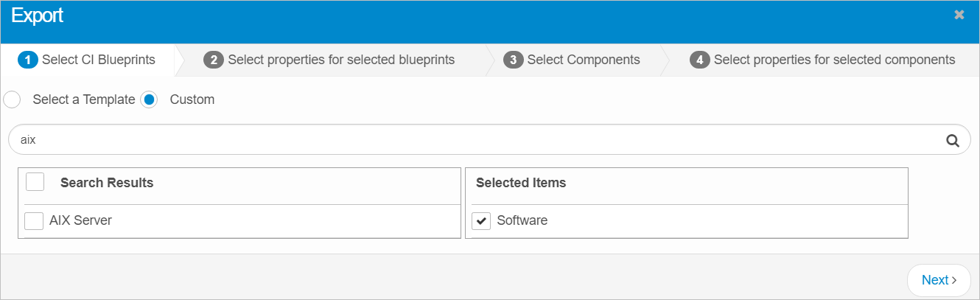980x300 pixels.
Task: Close the Export dialog
Action: click(x=959, y=15)
